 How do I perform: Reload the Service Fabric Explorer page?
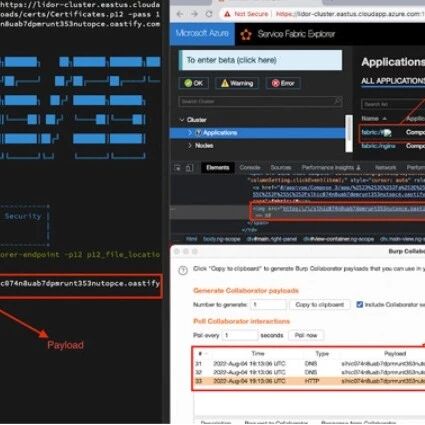click(x=209, y=14)
